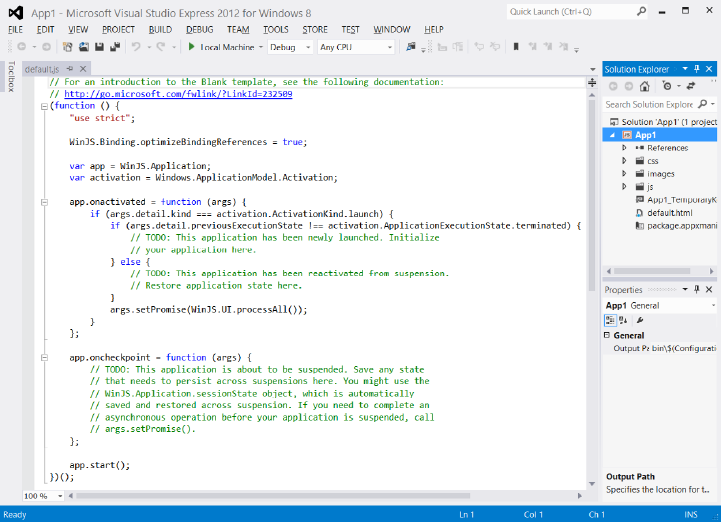Click the Solution Explorer Forward arrow icon
The image size is (721, 522).
point(629,86)
